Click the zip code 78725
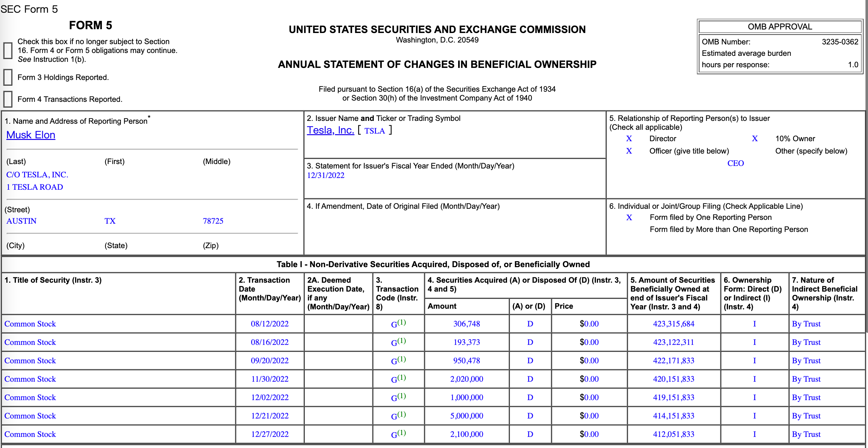 click(213, 221)
